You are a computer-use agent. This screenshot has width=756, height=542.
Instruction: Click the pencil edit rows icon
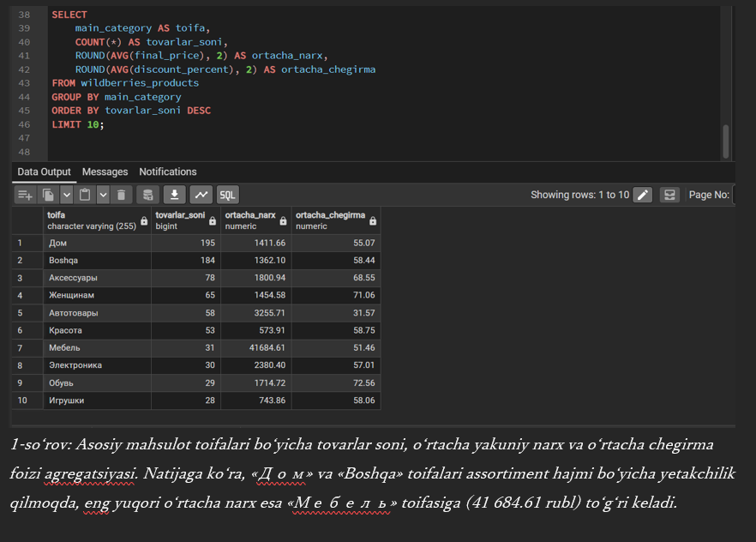tap(643, 195)
